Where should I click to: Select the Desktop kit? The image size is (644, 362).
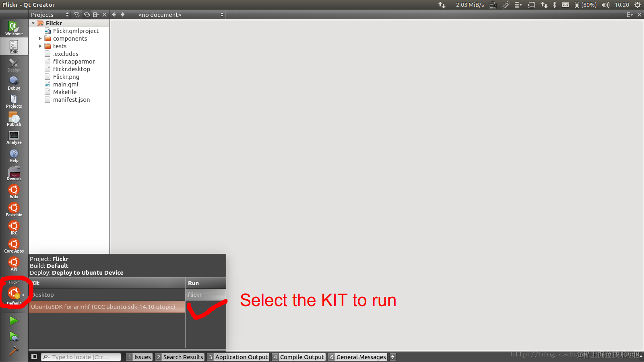pyautogui.click(x=107, y=294)
